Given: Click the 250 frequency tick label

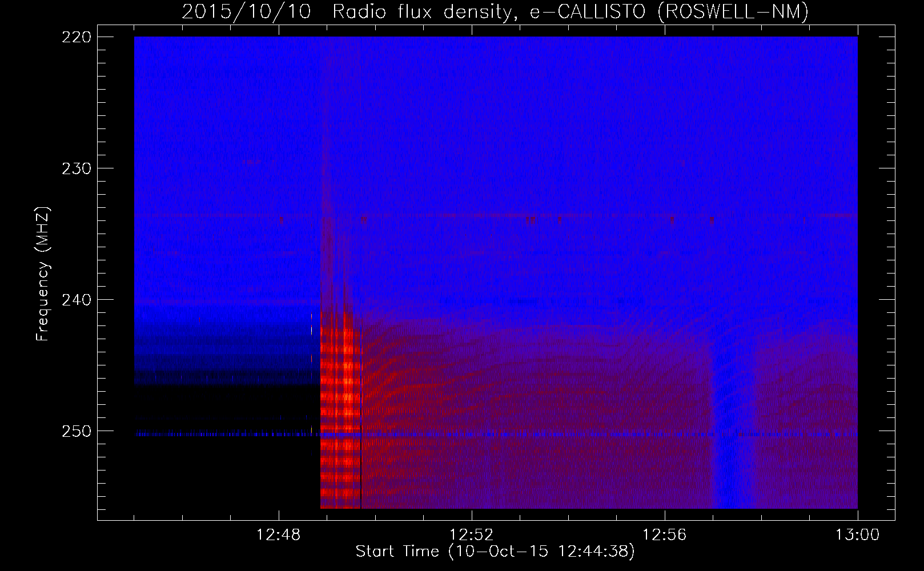Looking at the screenshot, I should (76, 431).
